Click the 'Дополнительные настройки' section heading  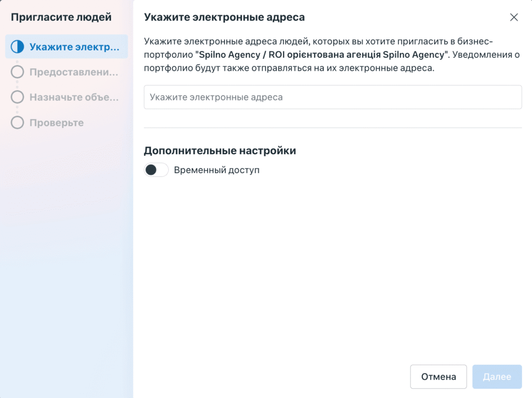[x=220, y=151]
